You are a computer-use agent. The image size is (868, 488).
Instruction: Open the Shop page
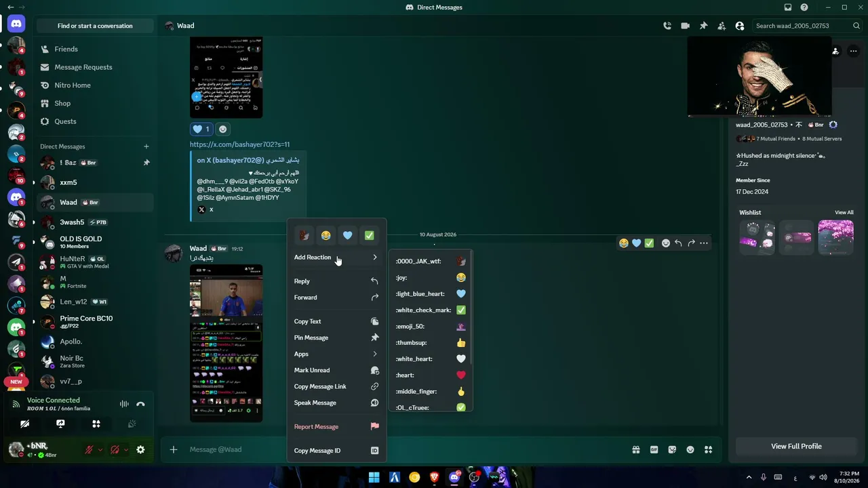click(x=95, y=104)
